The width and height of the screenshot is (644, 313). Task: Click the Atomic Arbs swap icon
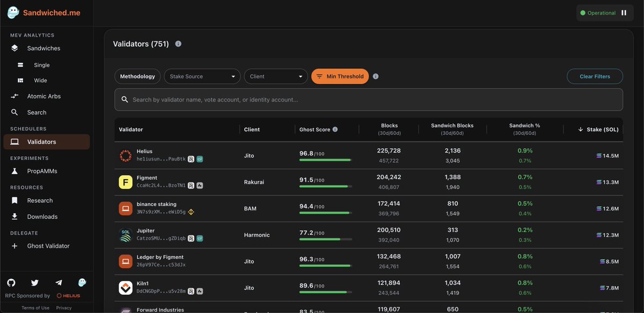pyautogui.click(x=15, y=96)
